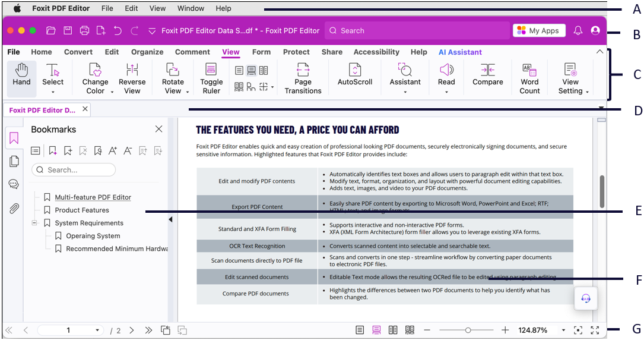The width and height of the screenshot is (644, 340).
Task: Enable single page view in ribbon
Action: [239, 70]
